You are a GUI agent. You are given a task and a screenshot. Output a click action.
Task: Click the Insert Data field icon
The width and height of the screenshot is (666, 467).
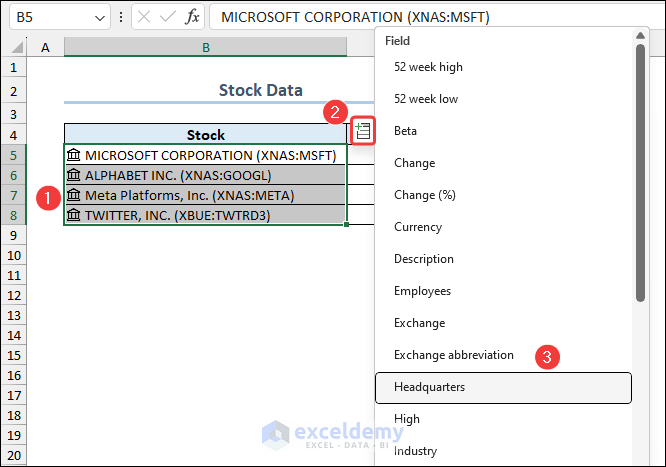363,130
